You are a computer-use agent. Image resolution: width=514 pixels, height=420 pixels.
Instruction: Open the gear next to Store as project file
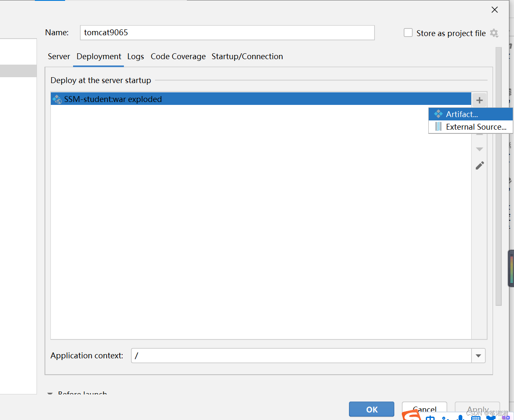point(494,33)
